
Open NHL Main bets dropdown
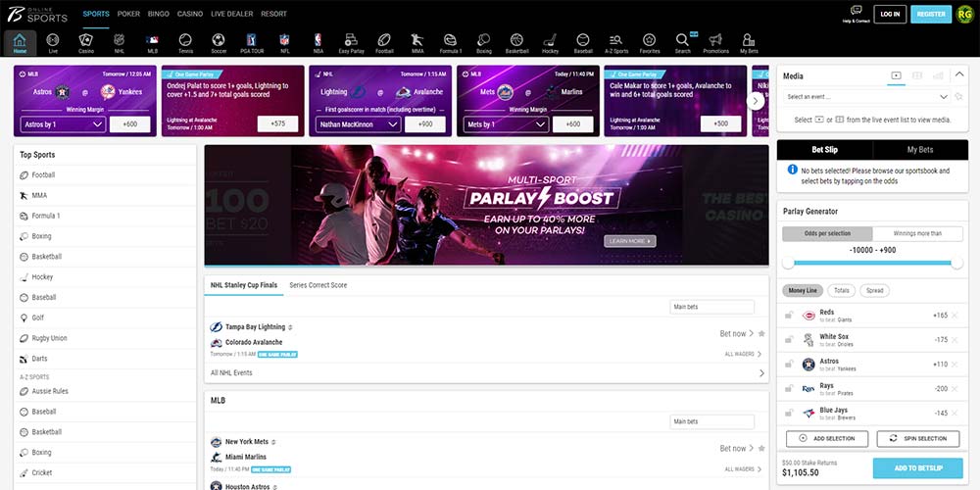[711, 307]
